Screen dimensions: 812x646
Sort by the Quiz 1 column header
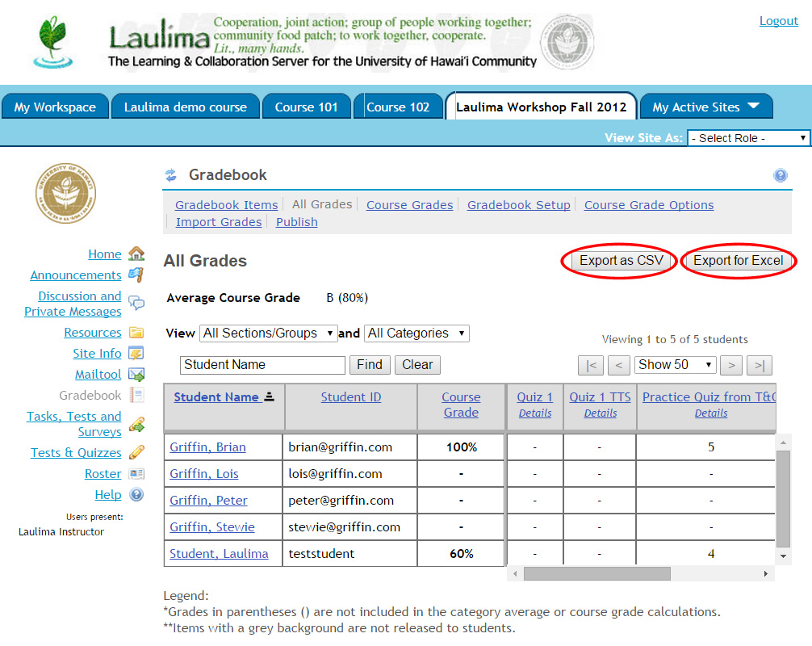click(x=535, y=396)
